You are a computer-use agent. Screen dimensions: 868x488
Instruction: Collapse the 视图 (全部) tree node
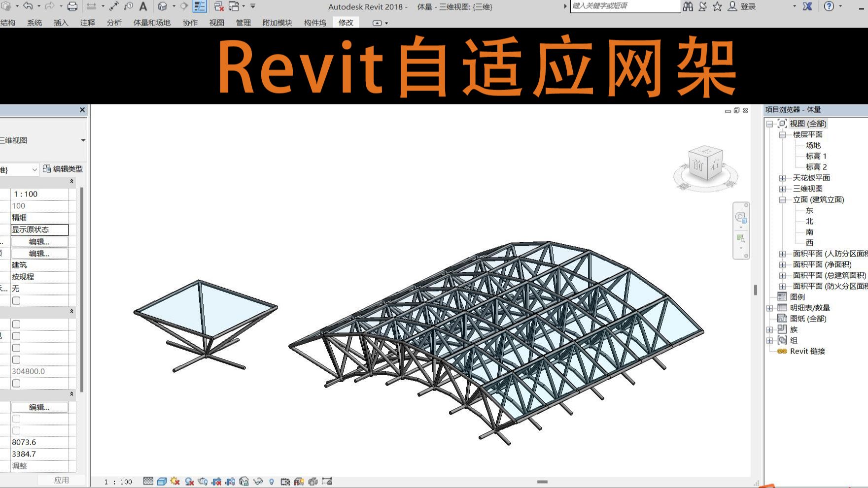point(770,124)
